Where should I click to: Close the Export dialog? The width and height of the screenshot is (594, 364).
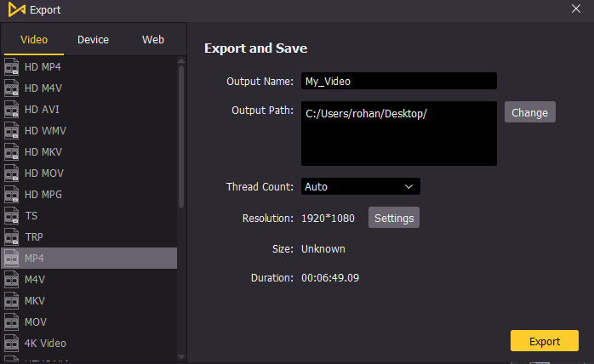click(x=575, y=9)
